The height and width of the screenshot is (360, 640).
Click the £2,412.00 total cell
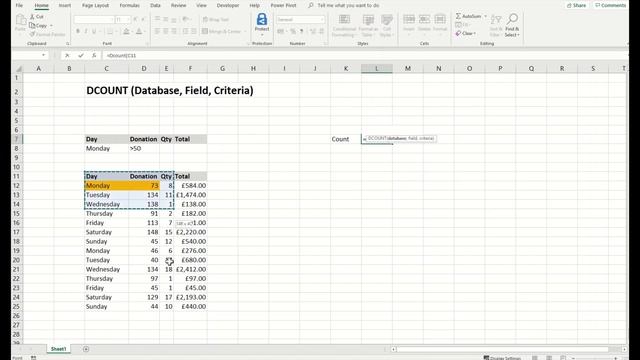pyautogui.click(x=190, y=269)
